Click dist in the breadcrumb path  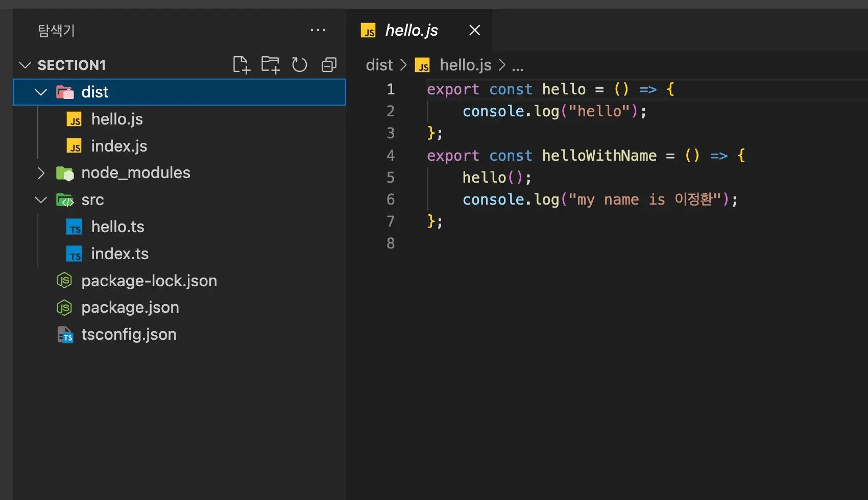point(379,65)
